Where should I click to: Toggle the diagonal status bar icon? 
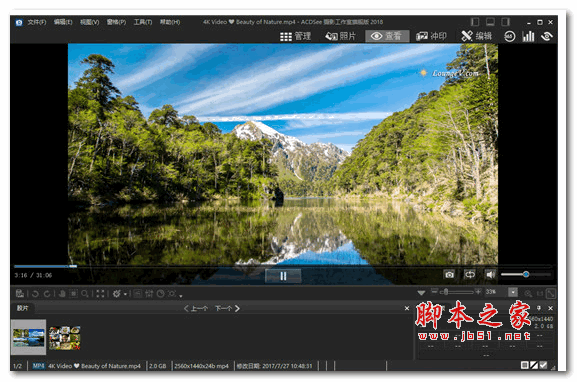[x=534, y=365]
